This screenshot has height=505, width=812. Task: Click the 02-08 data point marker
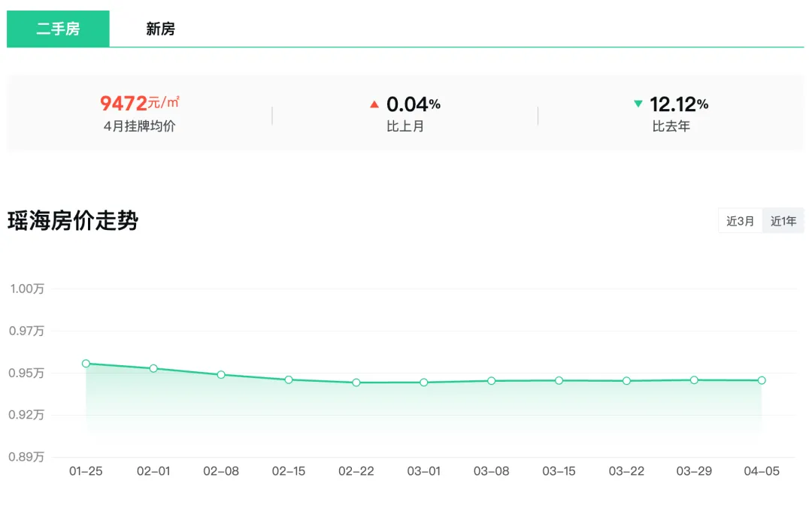tap(221, 374)
